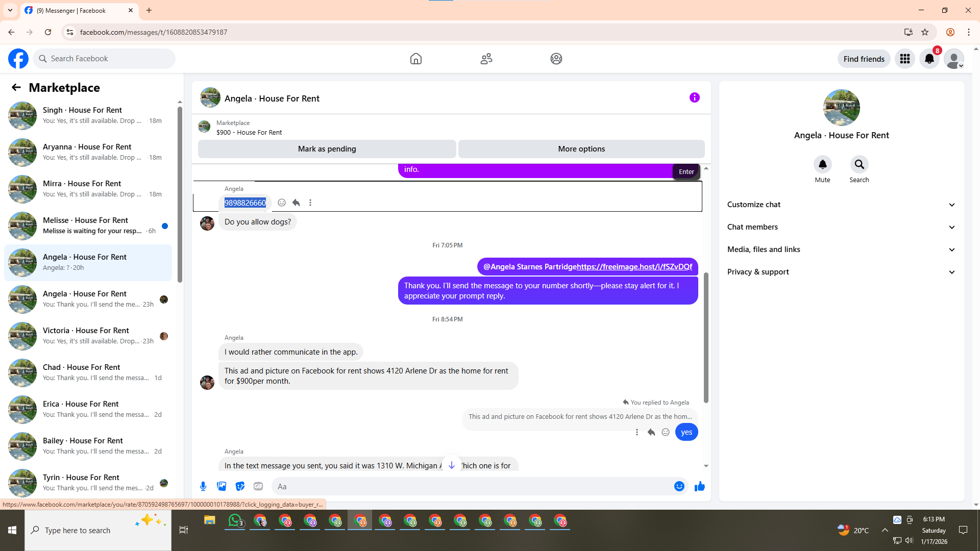Image resolution: width=980 pixels, height=551 pixels.
Task: Open the freeimage.host link in chat
Action: tap(634, 267)
